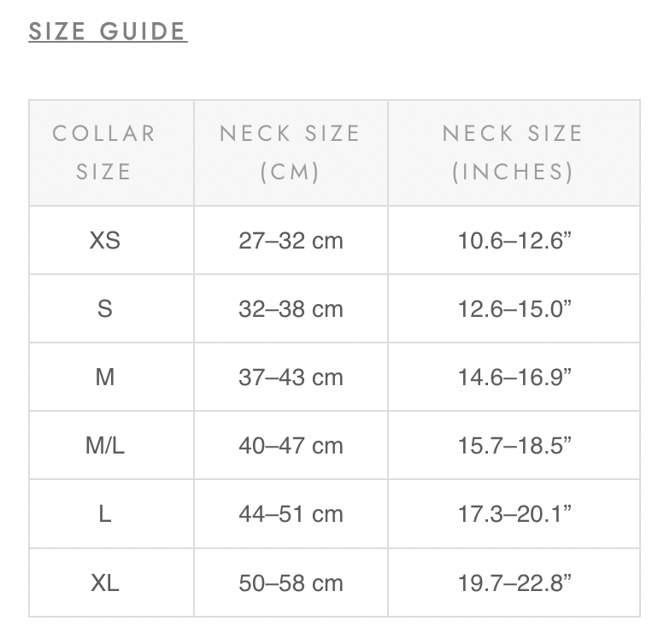Click the XS collar size cell
The width and height of the screenshot is (670, 644).
point(104,240)
